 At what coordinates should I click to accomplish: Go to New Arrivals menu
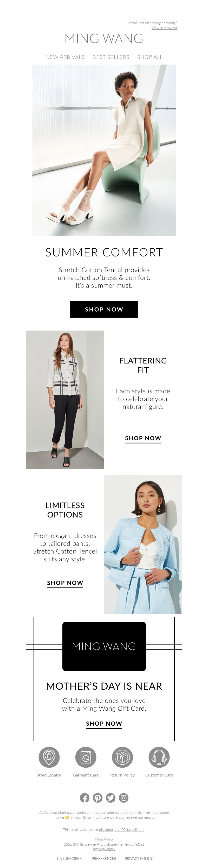tap(65, 57)
